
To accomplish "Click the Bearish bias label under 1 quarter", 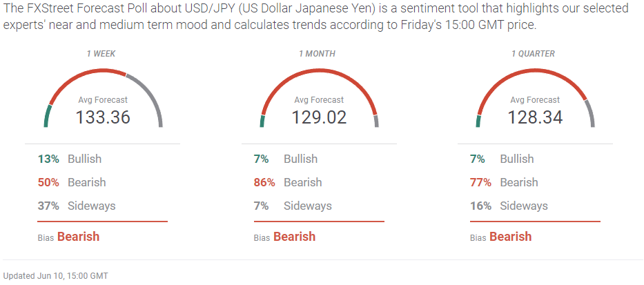I will click(511, 237).
